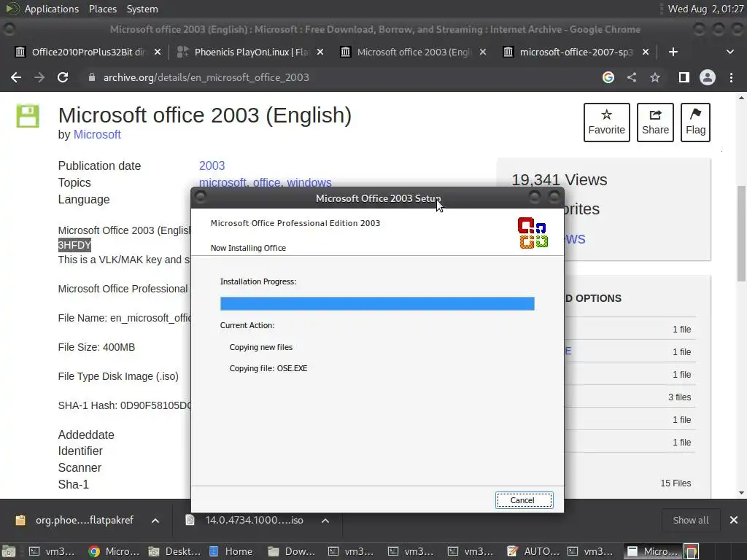Click the installation progress bar
Image resolution: width=747 pixels, height=560 pixels.
tap(377, 303)
